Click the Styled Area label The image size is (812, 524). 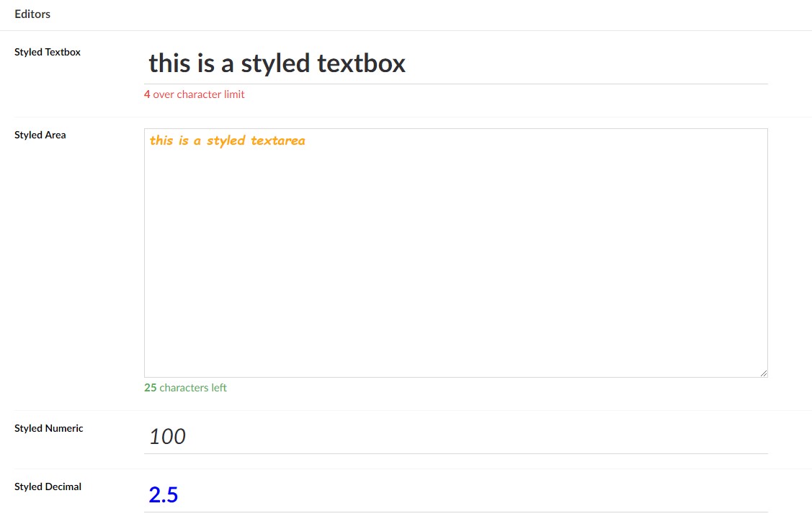click(40, 135)
